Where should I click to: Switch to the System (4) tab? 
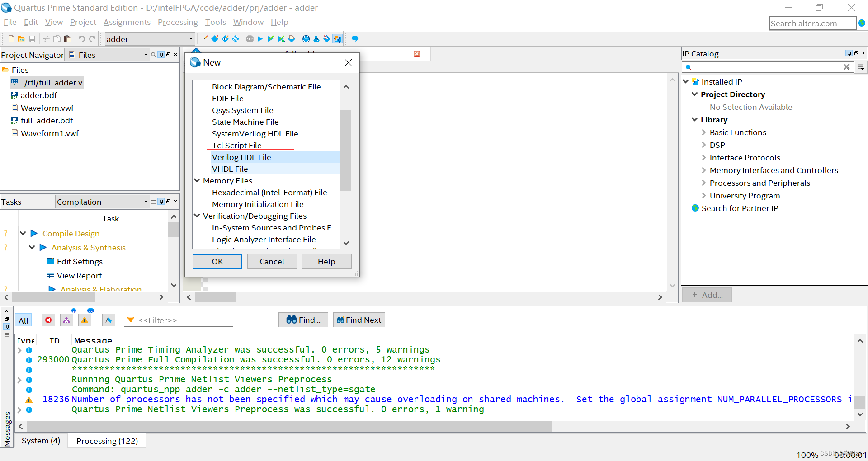coord(41,441)
